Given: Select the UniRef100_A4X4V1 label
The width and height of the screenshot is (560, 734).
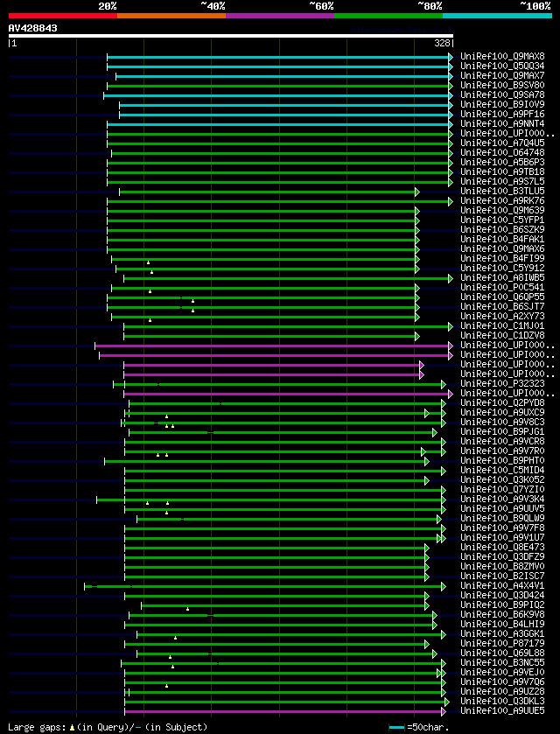Looking at the screenshot, I should (502, 585).
